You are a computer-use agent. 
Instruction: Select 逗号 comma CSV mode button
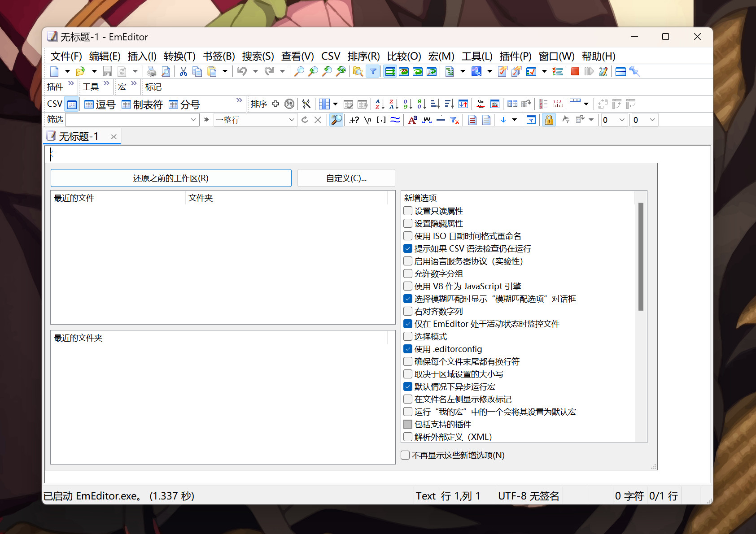[x=100, y=104]
